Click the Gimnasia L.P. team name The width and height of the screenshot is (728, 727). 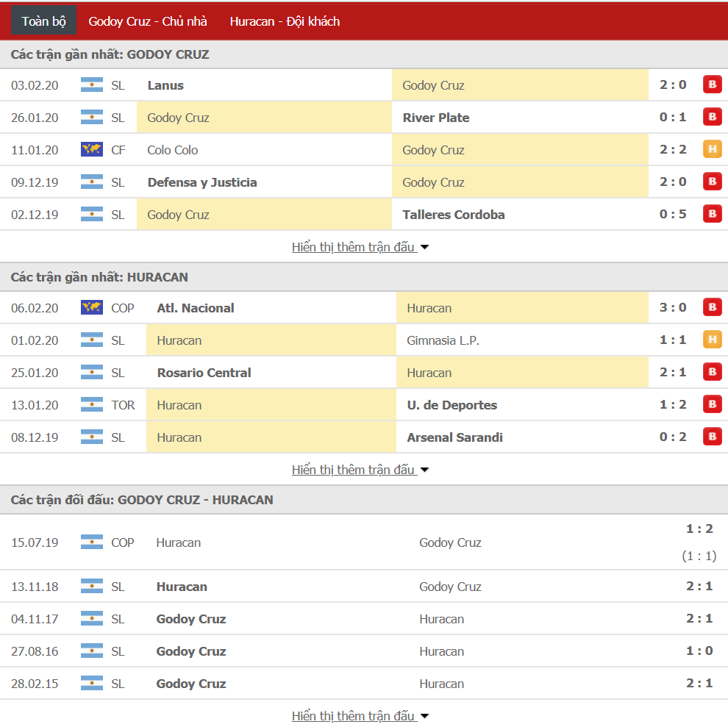(x=443, y=341)
